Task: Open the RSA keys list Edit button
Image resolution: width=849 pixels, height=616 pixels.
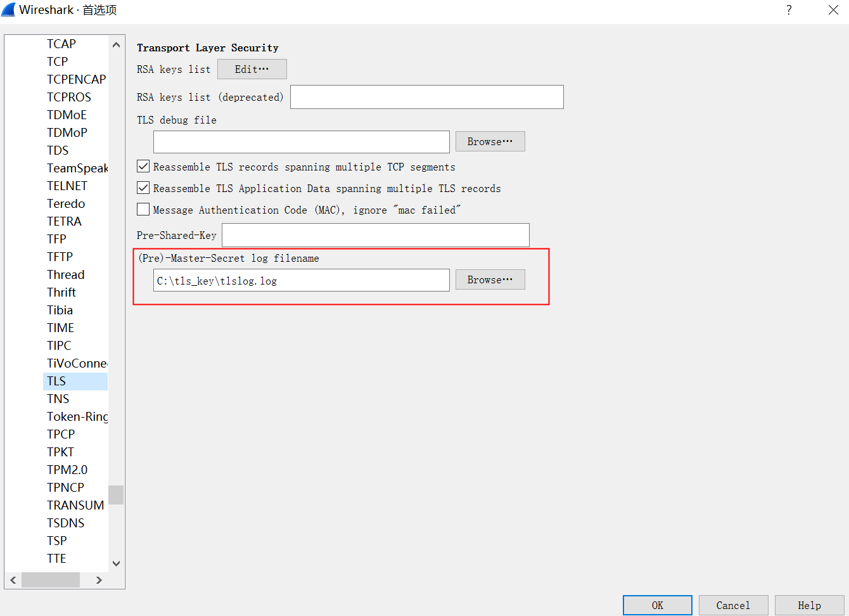Action: pos(252,69)
